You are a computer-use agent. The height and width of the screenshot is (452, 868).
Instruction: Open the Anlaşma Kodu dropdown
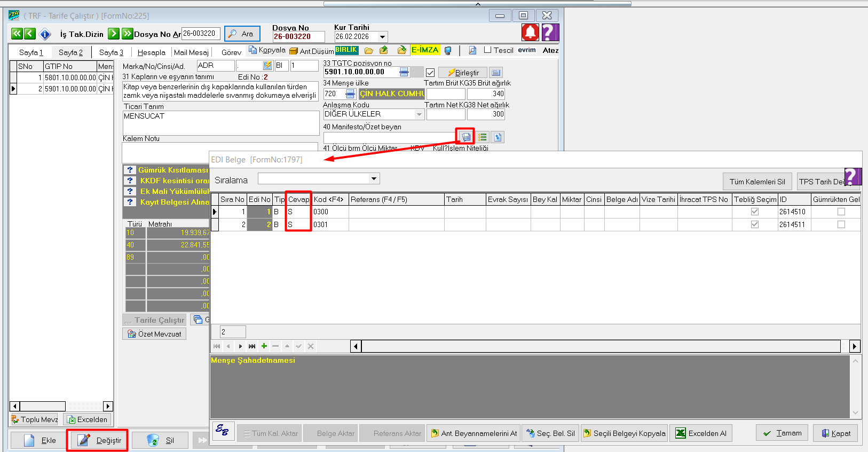coord(419,114)
